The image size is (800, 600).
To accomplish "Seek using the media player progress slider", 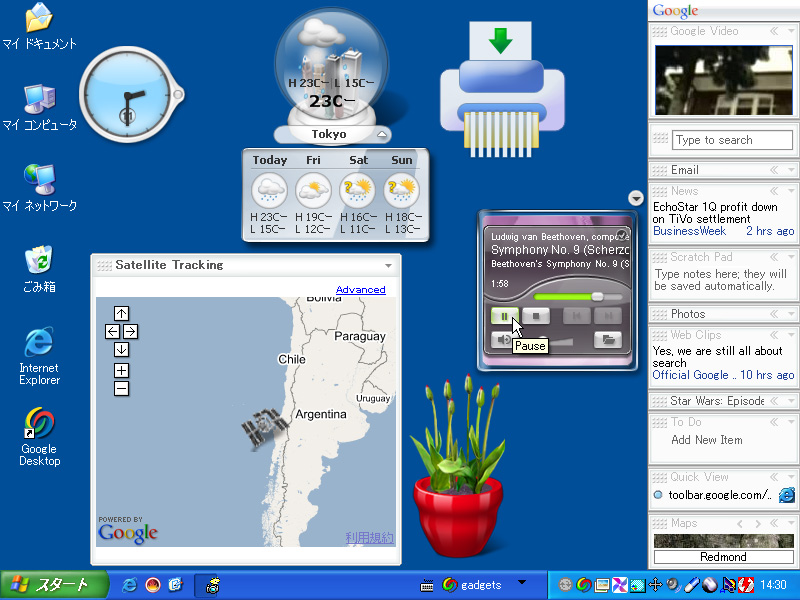I will (x=578, y=296).
